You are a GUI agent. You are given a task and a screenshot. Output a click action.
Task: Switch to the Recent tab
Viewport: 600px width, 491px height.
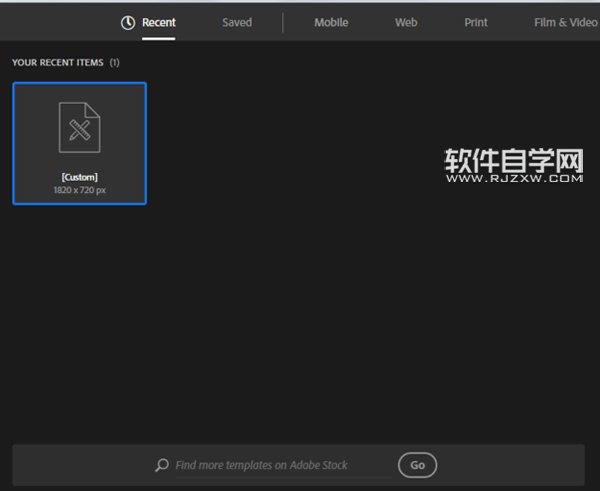(158, 22)
